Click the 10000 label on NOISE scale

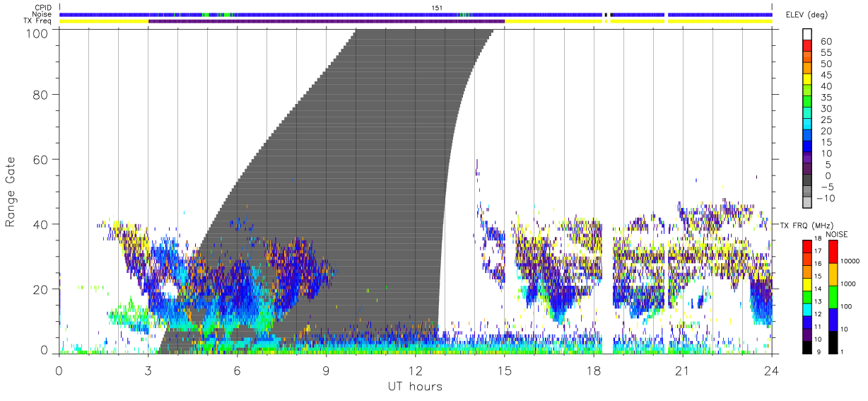(x=851, y=261)
